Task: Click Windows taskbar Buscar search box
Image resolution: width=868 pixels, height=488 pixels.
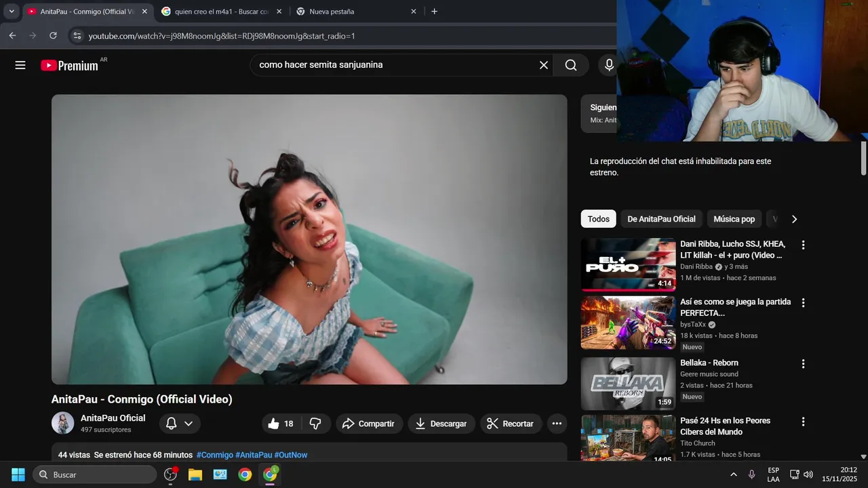Action: tap(95, 474)
